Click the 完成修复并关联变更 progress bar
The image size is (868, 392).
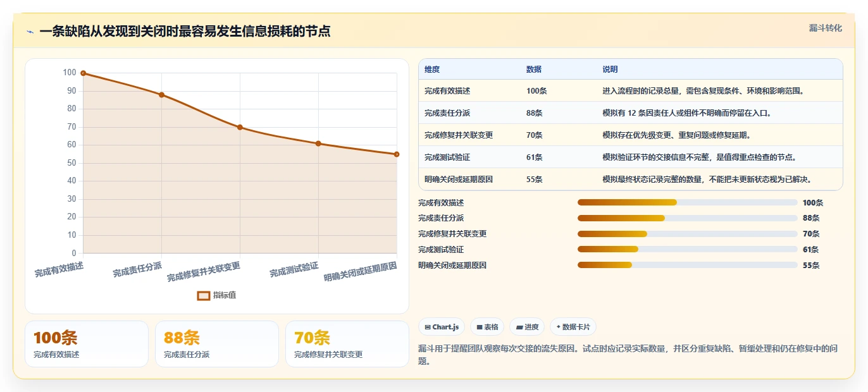pyautogui.click(x=687, y=234)
